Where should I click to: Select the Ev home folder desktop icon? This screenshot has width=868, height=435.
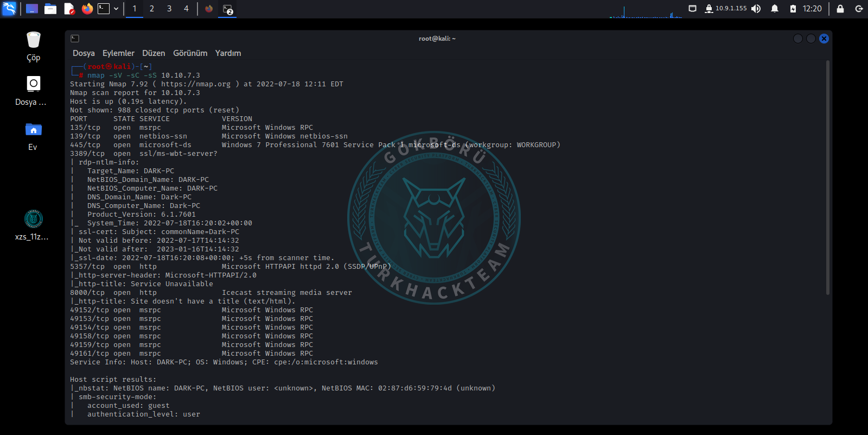pyautogui.click(x=33, y=136)
